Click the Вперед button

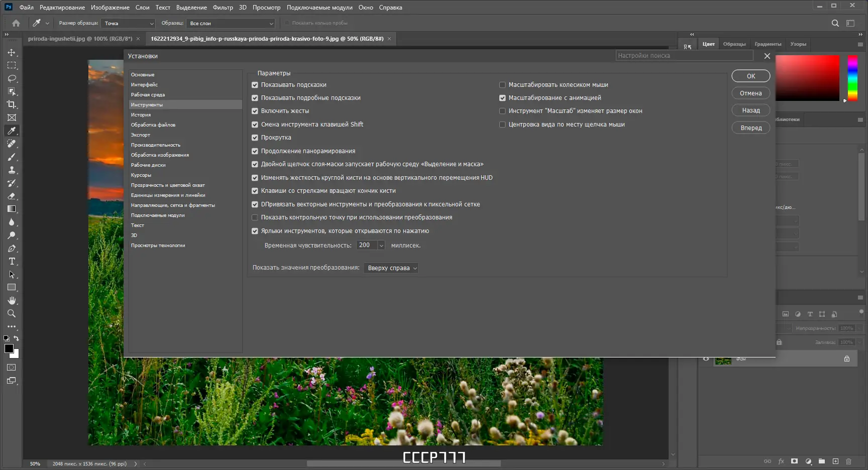click(x=751, y=128)
